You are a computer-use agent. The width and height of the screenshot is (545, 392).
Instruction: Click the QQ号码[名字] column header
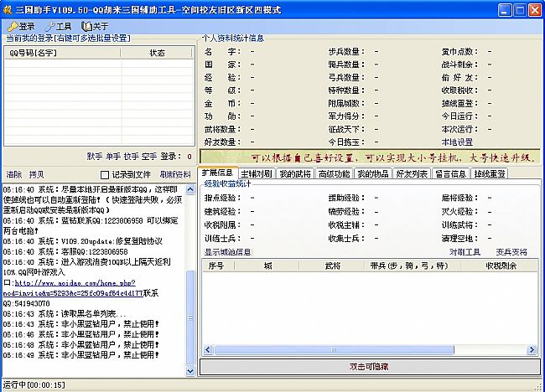[63, 53]
